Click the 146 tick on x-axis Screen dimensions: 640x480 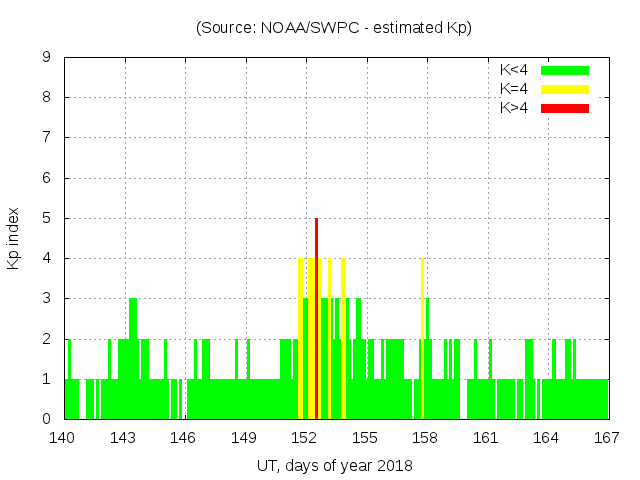point(184,437)
